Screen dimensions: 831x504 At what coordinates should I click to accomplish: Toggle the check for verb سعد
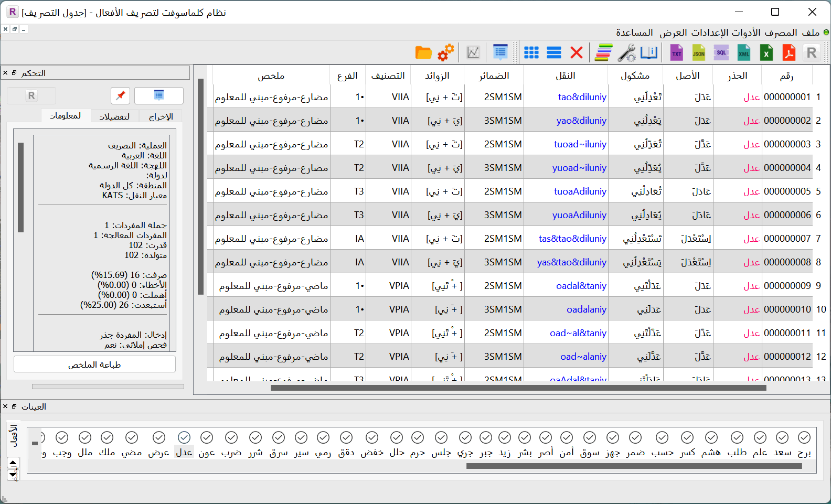(x=782, y=437)
